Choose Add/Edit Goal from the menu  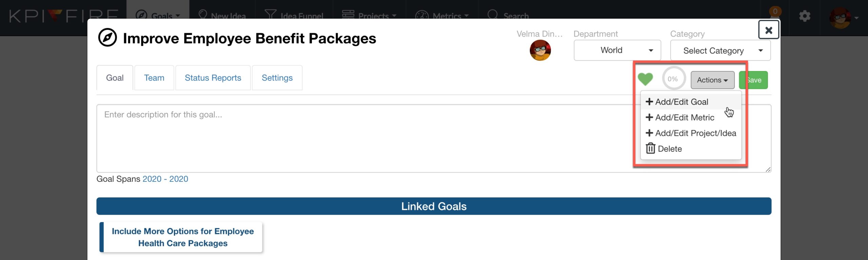tap(682, 102)
